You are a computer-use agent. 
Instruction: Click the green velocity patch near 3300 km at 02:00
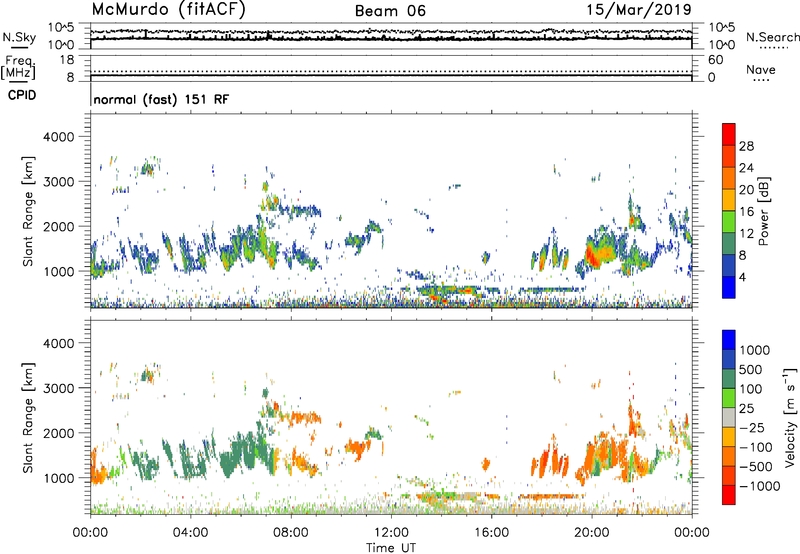pos(147,376)
